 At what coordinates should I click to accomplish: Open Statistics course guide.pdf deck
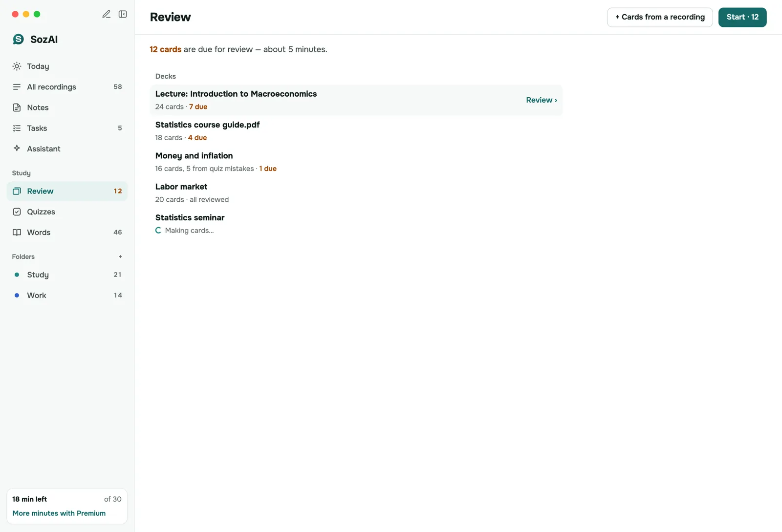click(356, 131)
